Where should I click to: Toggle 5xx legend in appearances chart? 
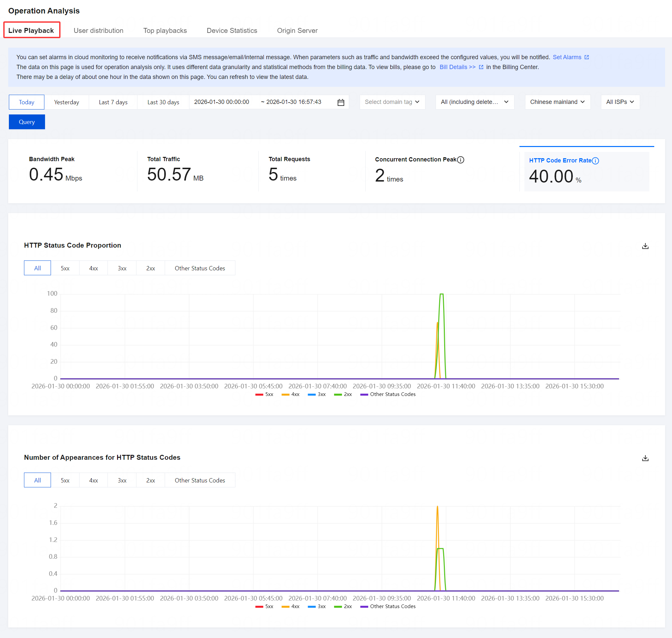pos(264,606)
